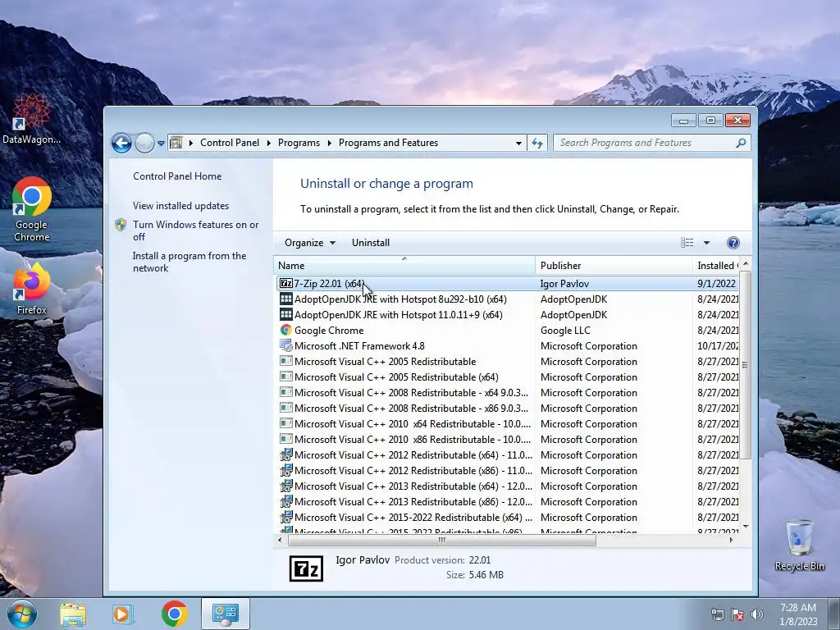Expand the view options dropdown arrow
The image size is (840, 630).
coord(706,243)
